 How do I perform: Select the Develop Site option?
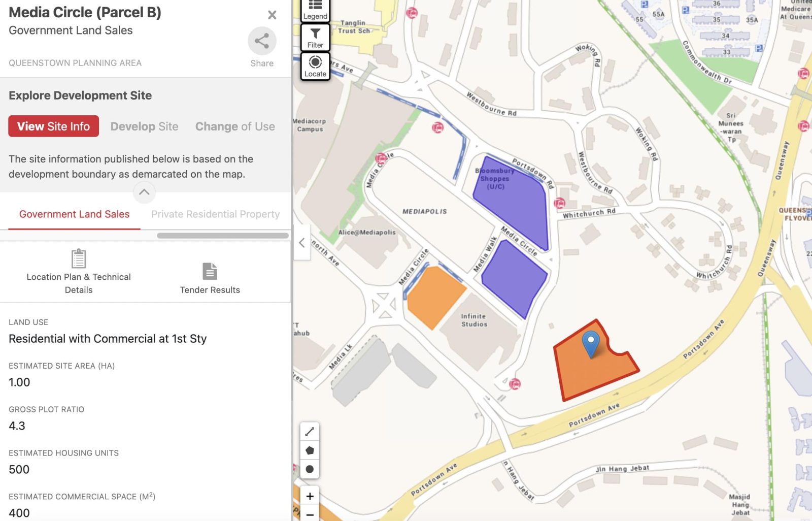point(144,126)
